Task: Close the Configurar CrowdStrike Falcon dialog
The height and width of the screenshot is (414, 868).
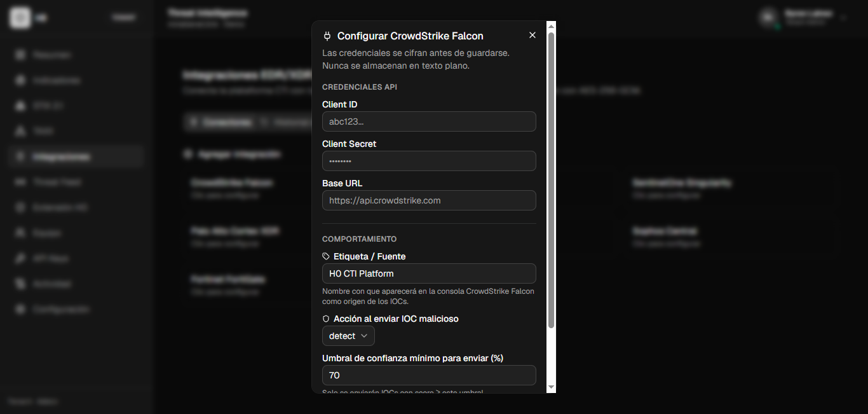Action: pos(532,35)
